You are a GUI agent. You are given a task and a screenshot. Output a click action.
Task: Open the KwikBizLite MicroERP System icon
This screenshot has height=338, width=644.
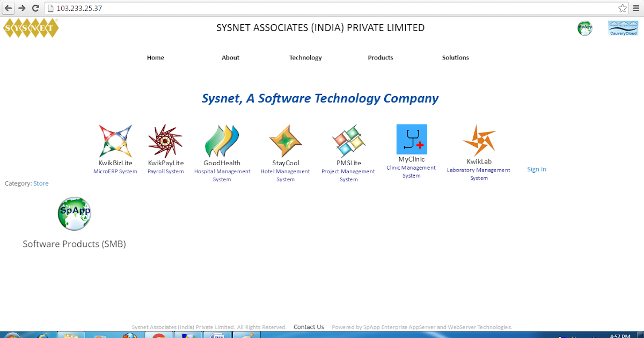tap(115, 141)
